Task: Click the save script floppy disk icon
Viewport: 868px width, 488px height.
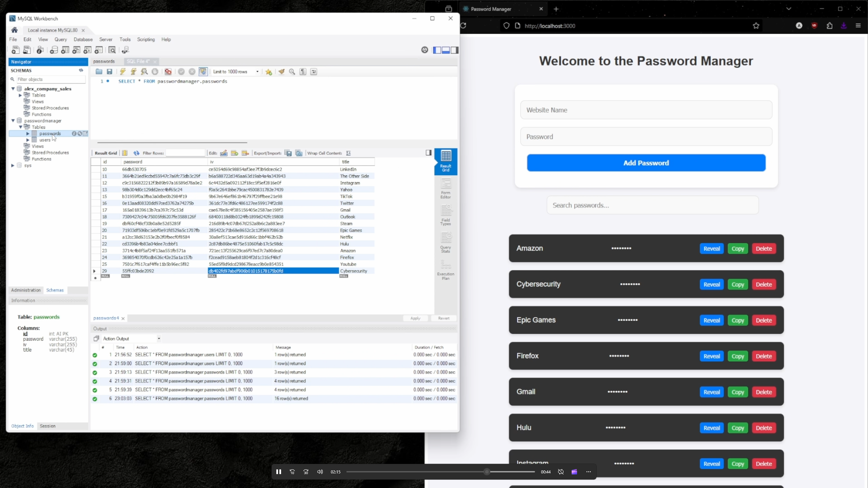Action: pos(110,72)
